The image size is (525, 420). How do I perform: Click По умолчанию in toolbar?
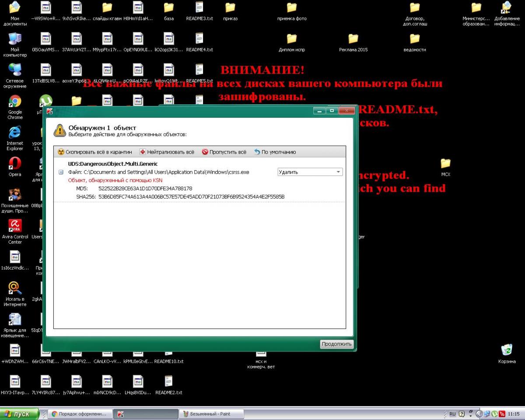tap(275, 152)
